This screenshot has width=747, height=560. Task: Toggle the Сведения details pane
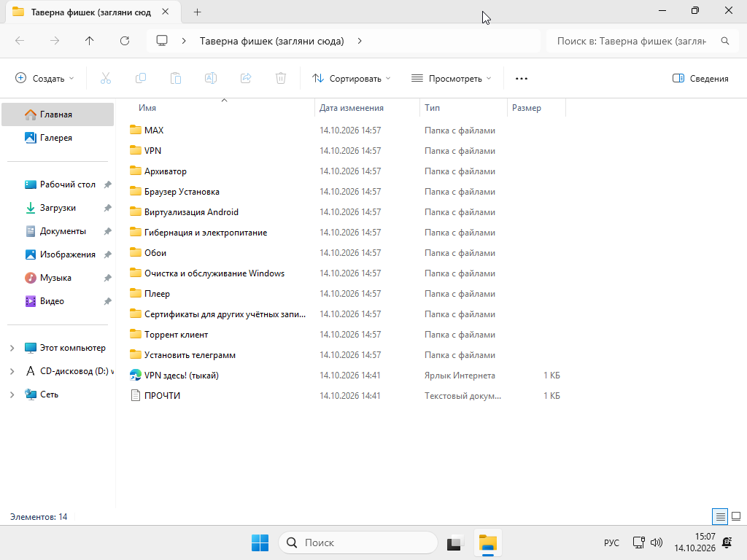(x=700, y=79)
